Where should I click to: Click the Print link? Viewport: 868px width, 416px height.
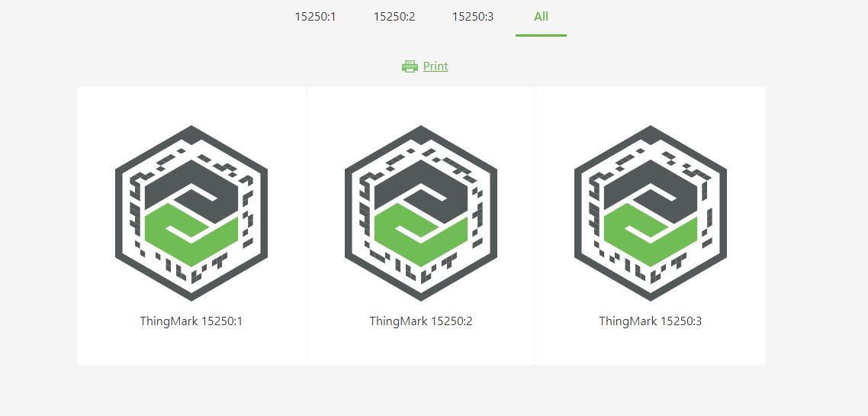435,66
